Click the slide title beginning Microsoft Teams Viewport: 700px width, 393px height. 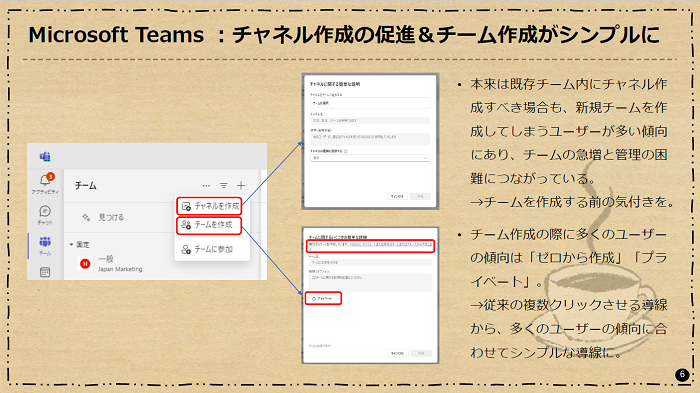344,35
